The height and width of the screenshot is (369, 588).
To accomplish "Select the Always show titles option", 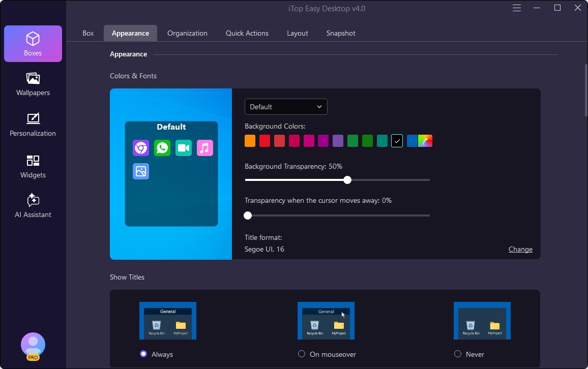I will [143, 354].
